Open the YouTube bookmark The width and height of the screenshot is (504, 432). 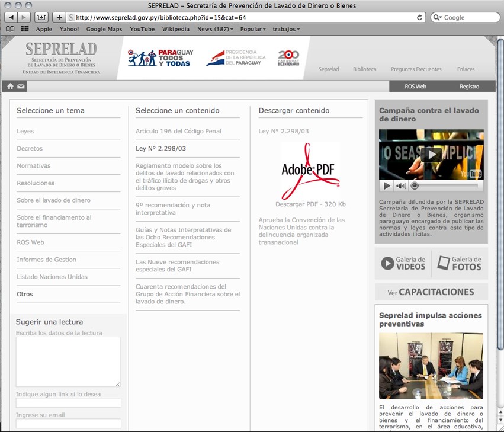(x=142, y=29)
